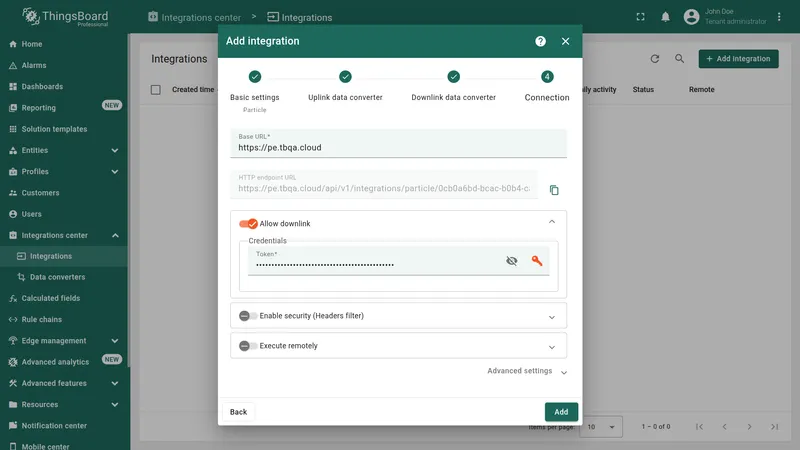Screen dimensions: 800x450
Task: Click the Base URL input field
Action: [398, 143]
